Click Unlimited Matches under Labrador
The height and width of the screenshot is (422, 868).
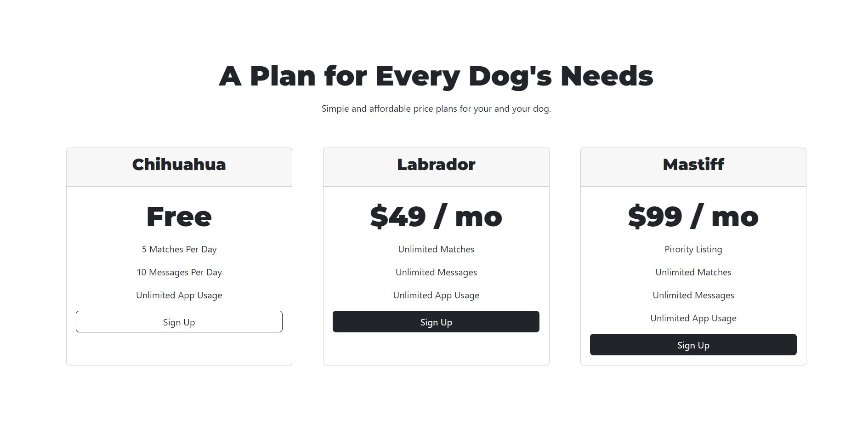[436, 249]
